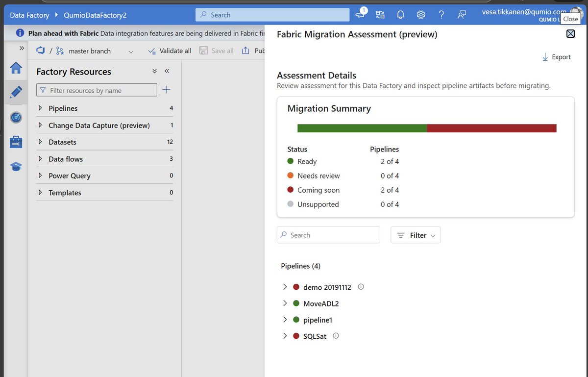This screenshot has height=377, width=588.
Task: Click Save all in toolbar
Action: (x=217, y=50)
